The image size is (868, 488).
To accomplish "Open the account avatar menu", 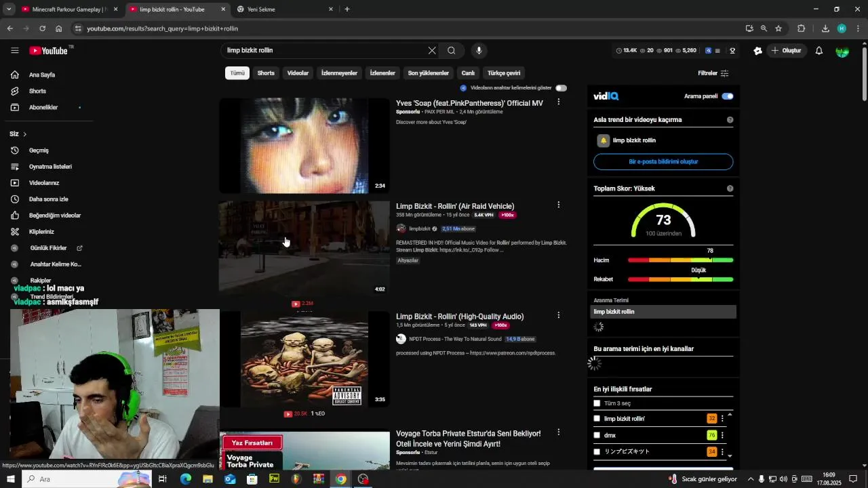I will [x=842, y=51].
